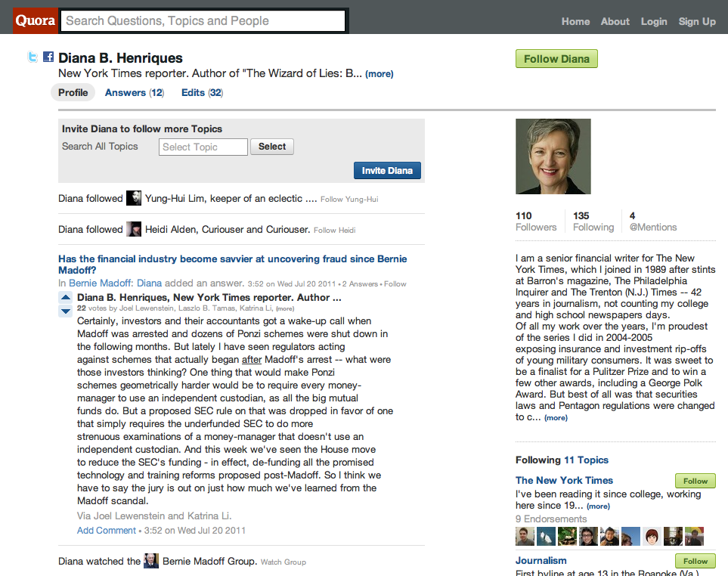The height and width of the screenshot is (576, 728).
Task: Switch to the Edits (32) tab
Action: click(x=202, y=92)
